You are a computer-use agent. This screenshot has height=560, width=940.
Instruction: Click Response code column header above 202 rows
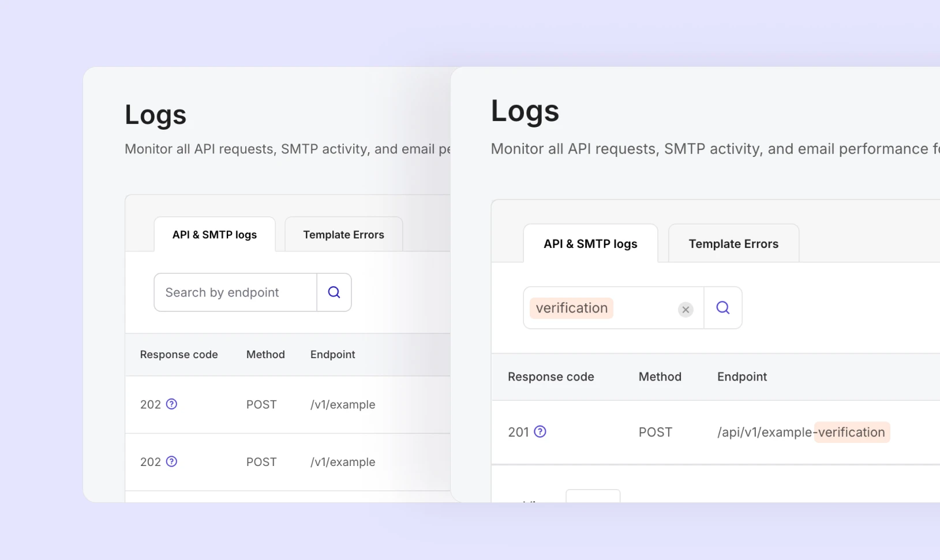pos(179,355)
